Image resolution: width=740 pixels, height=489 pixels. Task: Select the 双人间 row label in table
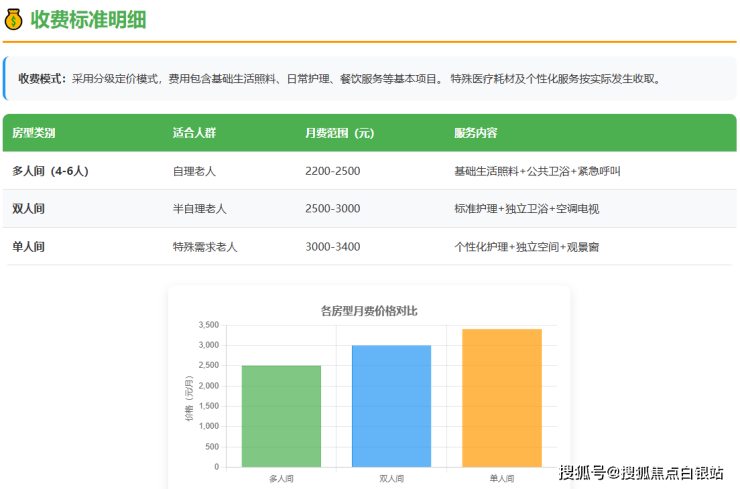(x=28, y=209)
